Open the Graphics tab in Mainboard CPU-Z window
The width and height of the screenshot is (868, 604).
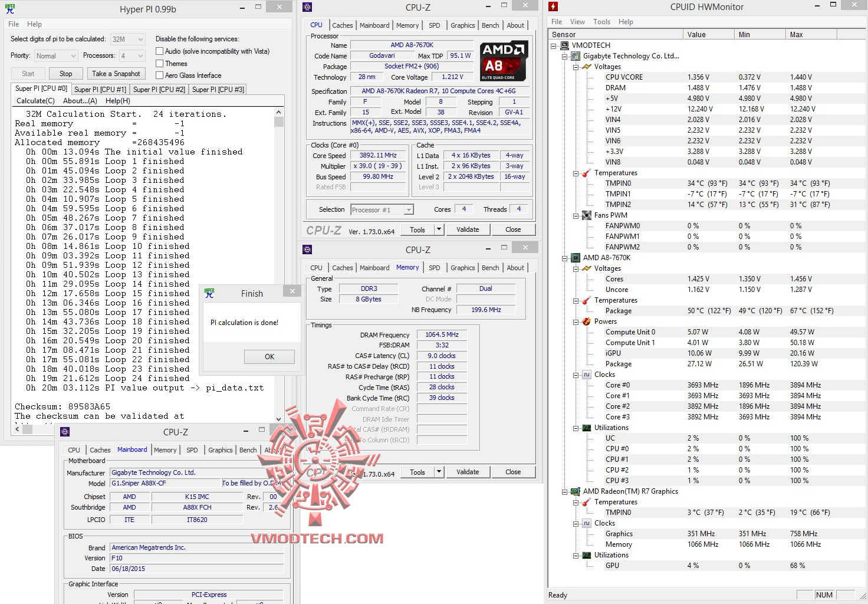coord(220,450)
